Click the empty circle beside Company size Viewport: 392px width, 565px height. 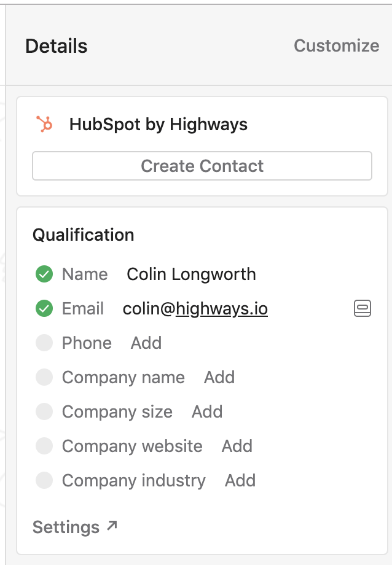point(44,411)
